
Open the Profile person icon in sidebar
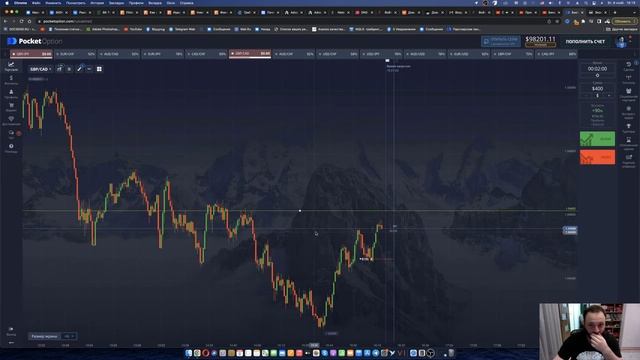11,93
